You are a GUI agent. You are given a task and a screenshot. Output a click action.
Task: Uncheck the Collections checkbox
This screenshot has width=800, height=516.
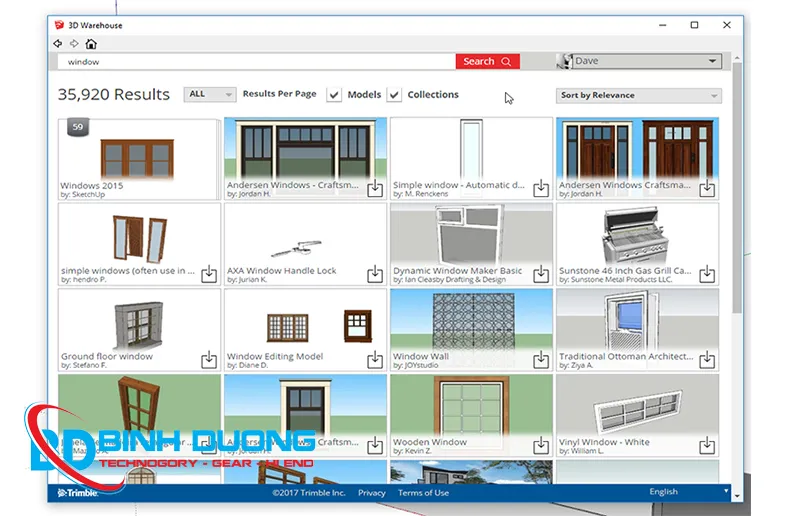[x=394, y=95]
